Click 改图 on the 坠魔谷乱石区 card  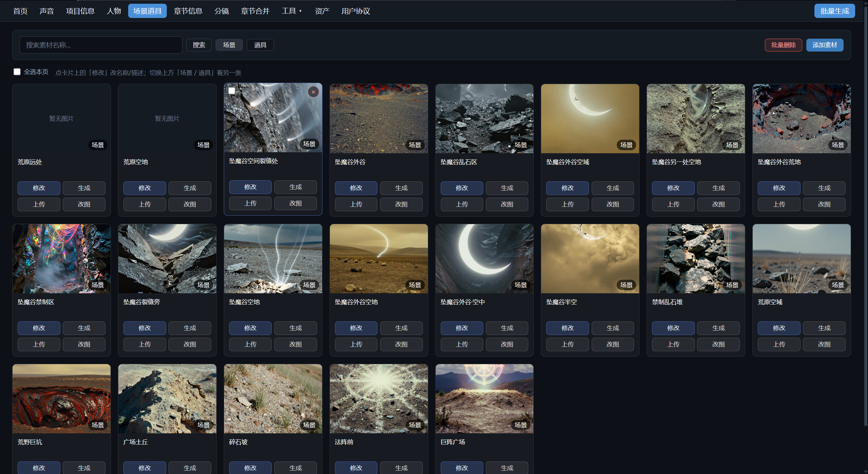pyautogui.click(x=507, y=204)
